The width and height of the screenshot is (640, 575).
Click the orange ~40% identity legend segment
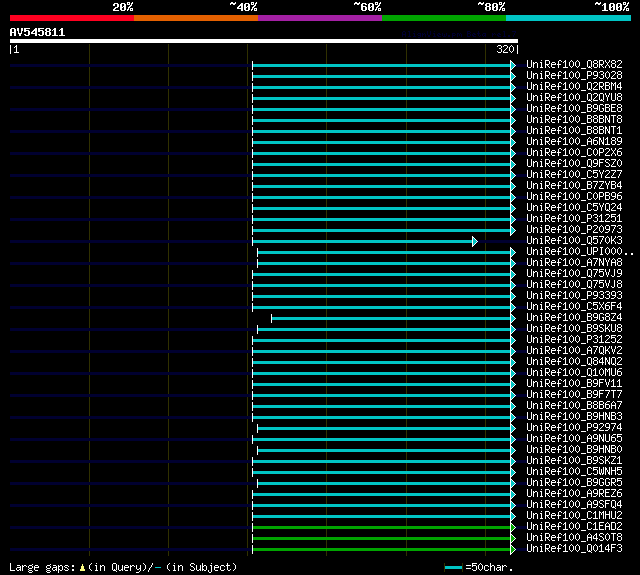(x=196, y=18)
